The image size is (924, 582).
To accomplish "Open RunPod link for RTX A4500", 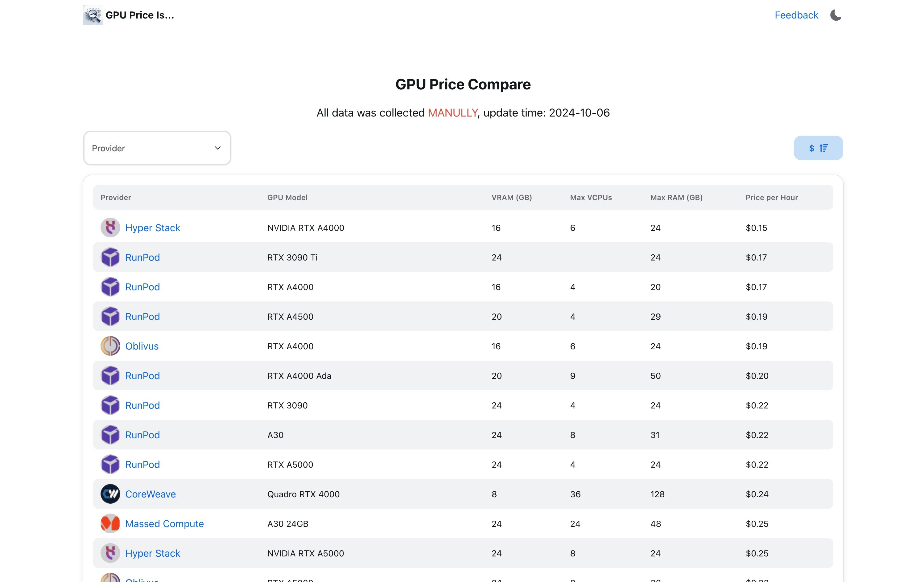I will click(x=142, y=317).
